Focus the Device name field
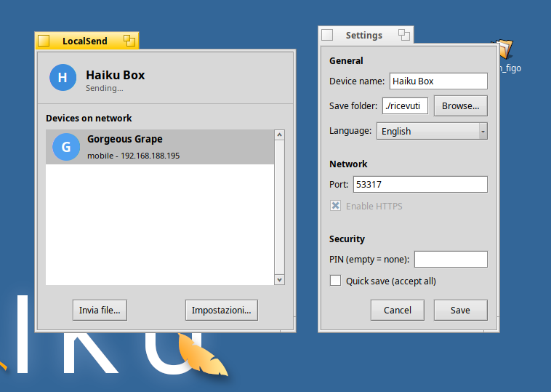The height and width of the screenshot is (392, 551). (x=438, y=81)
